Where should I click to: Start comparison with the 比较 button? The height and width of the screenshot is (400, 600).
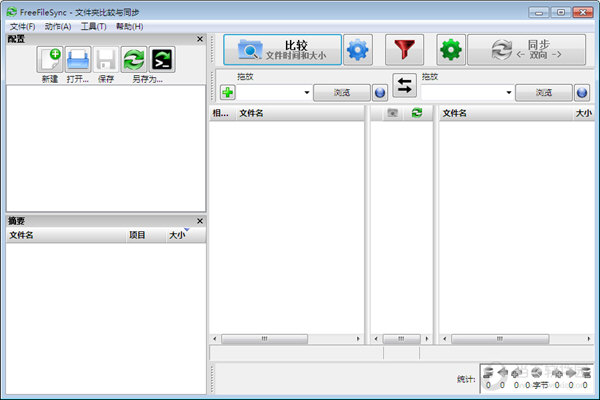tap(282, 50)
